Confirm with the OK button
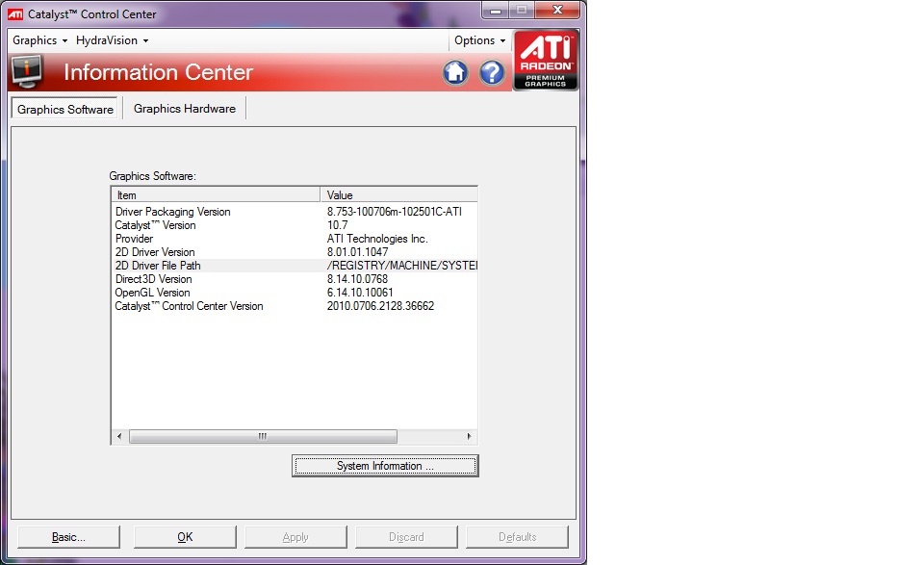The height and width of the screenshot is (565, 924). [185, 537]
